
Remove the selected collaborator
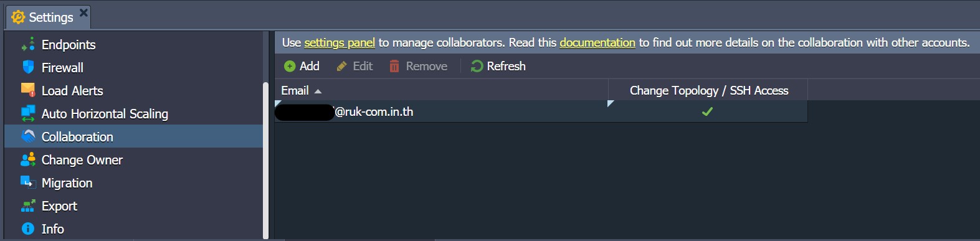point(419,66)
